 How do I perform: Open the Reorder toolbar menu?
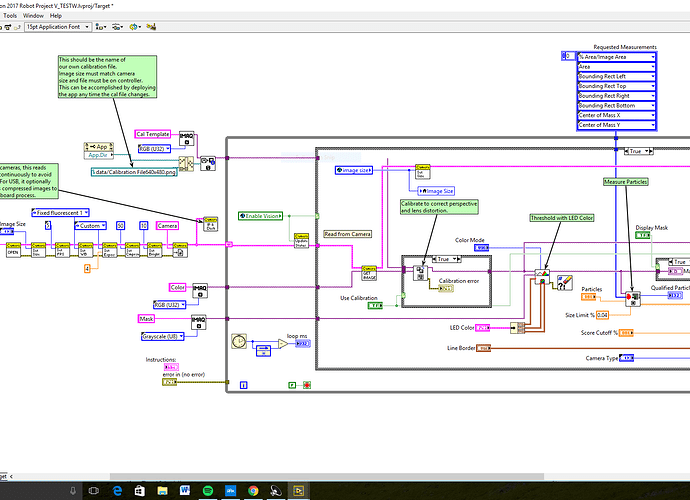135,27
